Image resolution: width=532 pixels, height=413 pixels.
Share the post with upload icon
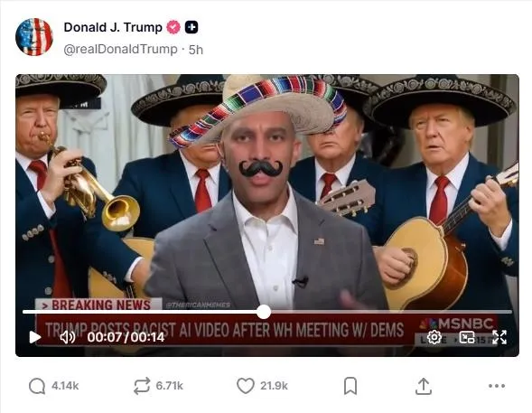(424, 386)
